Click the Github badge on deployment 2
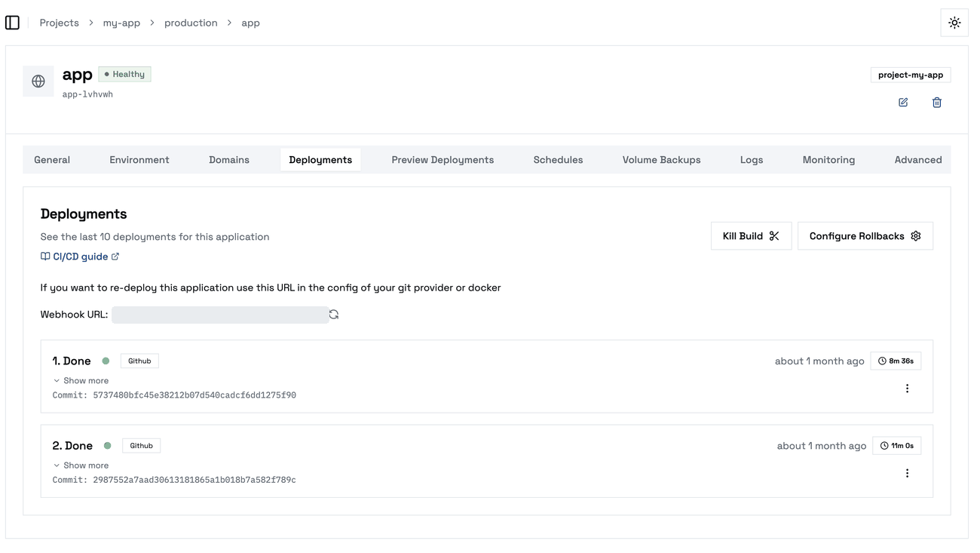This screenshot has height=553, width=980. tap(141, 446)
